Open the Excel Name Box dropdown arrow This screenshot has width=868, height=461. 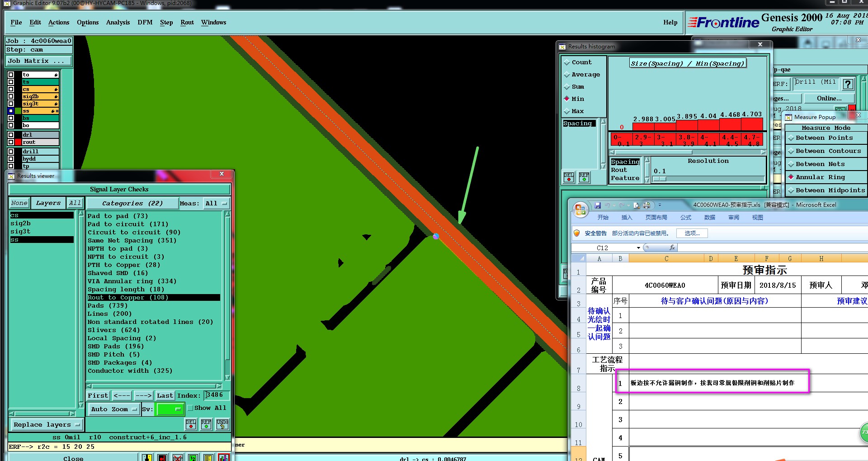click(638, 248)
